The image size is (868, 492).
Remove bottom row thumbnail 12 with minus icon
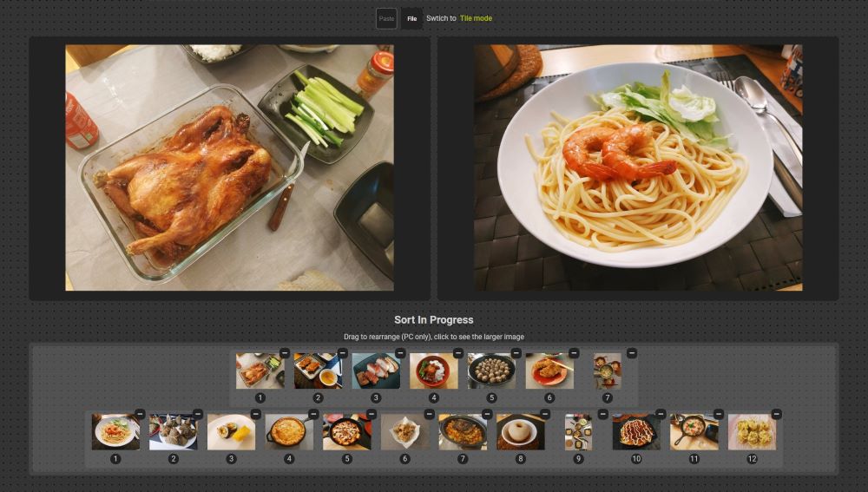click(777, 414)
